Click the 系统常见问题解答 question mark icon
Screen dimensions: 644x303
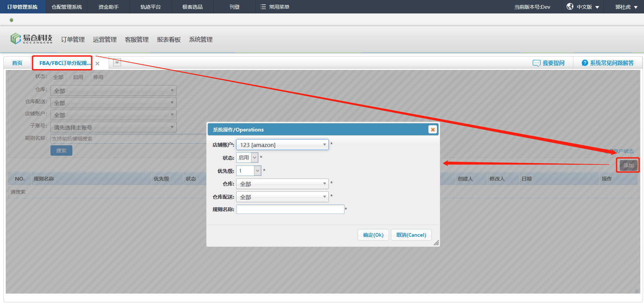pos(585,63)
